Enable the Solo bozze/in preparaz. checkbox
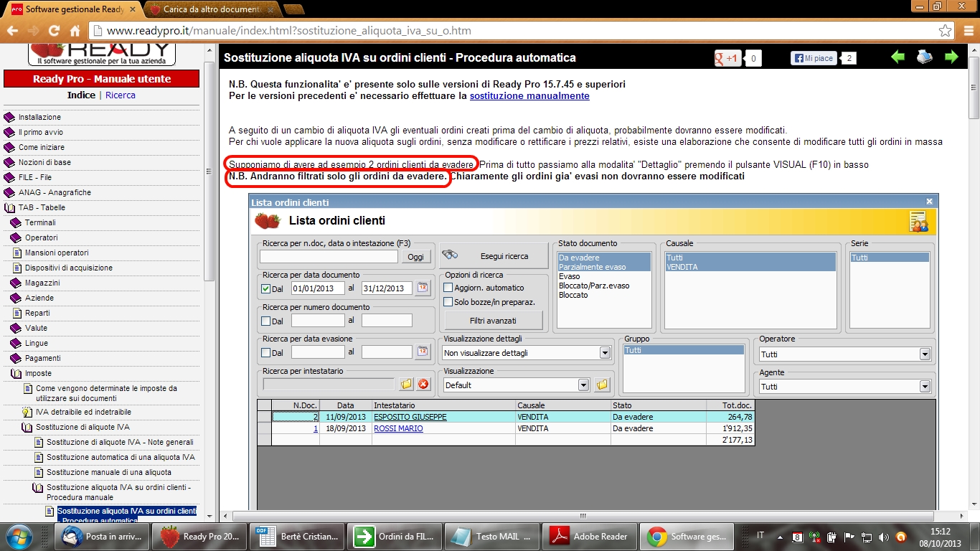Screen dimensions: 980x551 point(448,302)
